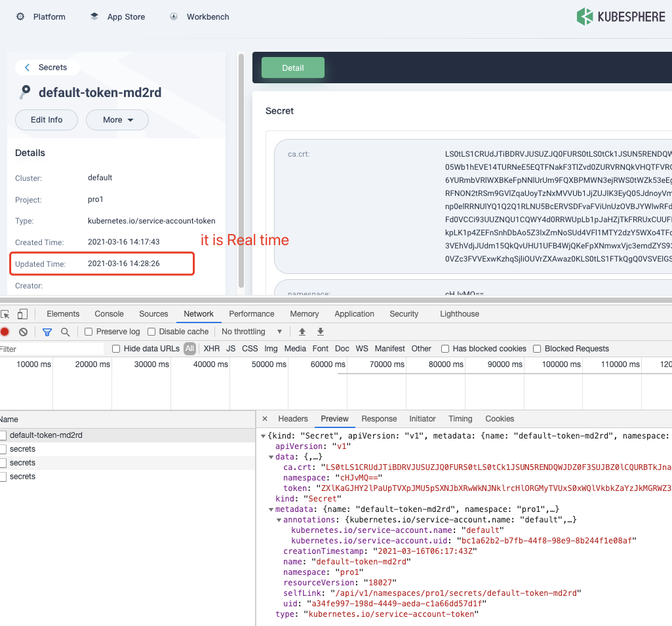Toggle the device toolbar icon

tap(22, 314)
